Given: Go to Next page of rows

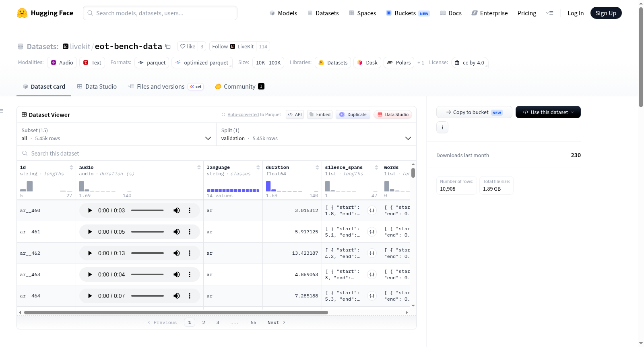Looking at the screenshot, I should (x=277, y=322).
